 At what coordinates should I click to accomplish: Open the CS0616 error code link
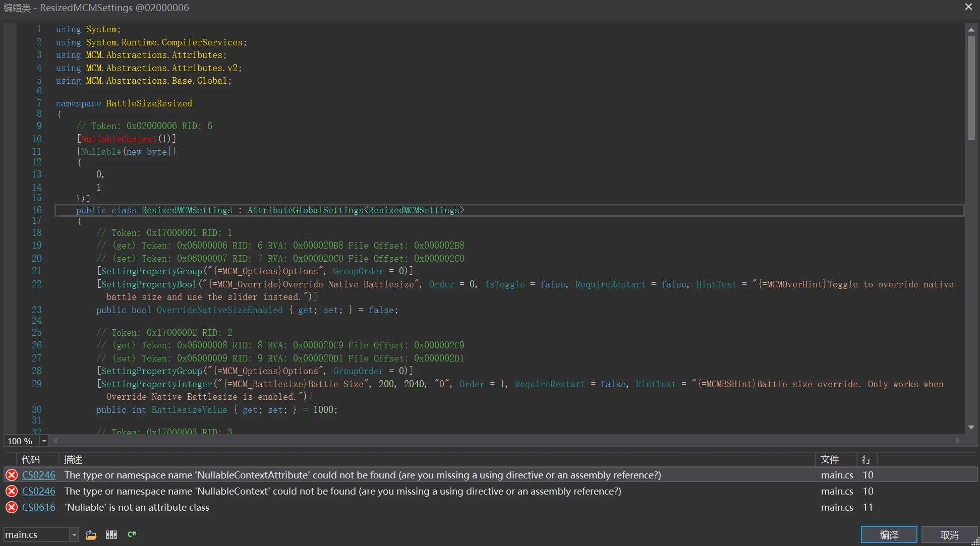(39, 507)
